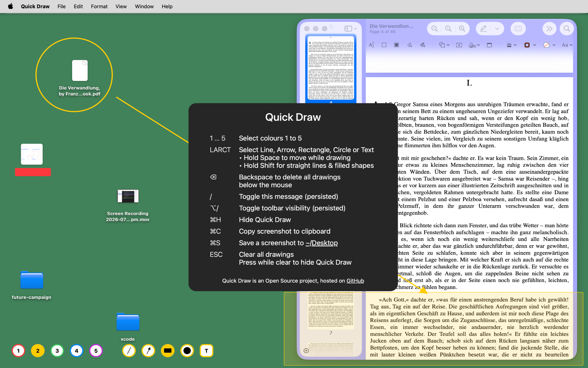Open the Aa text style dropdown
This screenshot has height=368, width=588.
click(567, 45)
